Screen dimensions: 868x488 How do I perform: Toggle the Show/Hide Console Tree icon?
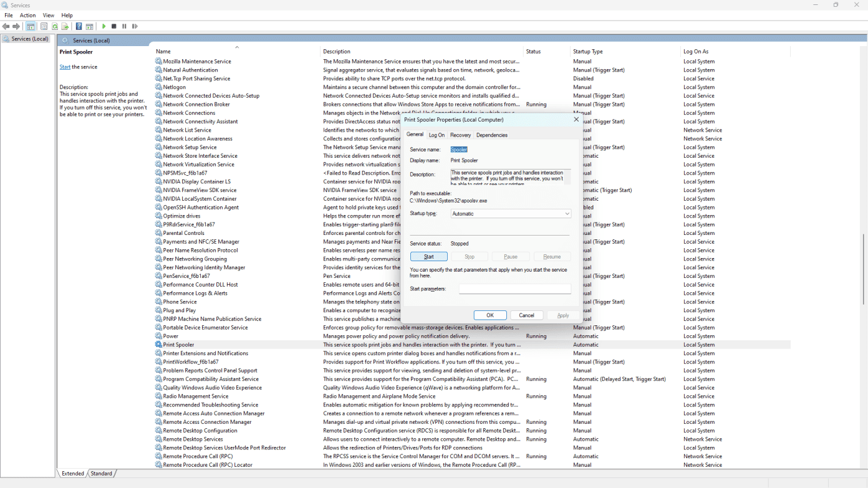pos(30,26)
